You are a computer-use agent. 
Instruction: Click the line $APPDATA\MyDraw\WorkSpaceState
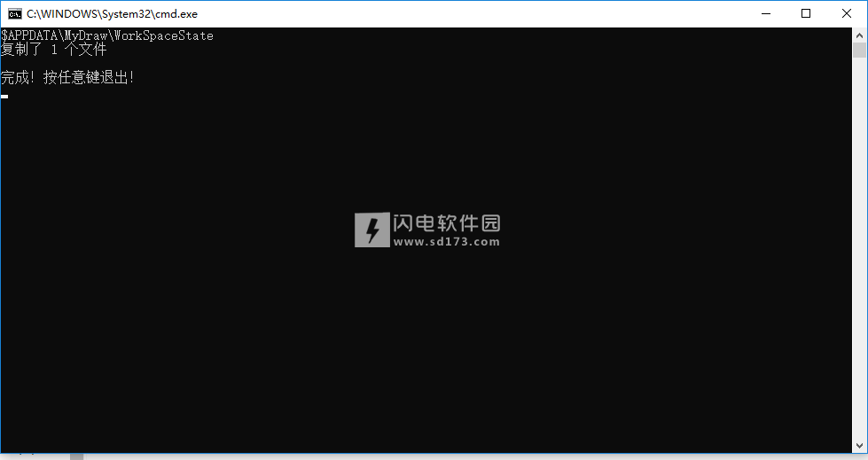click(107, 36)
